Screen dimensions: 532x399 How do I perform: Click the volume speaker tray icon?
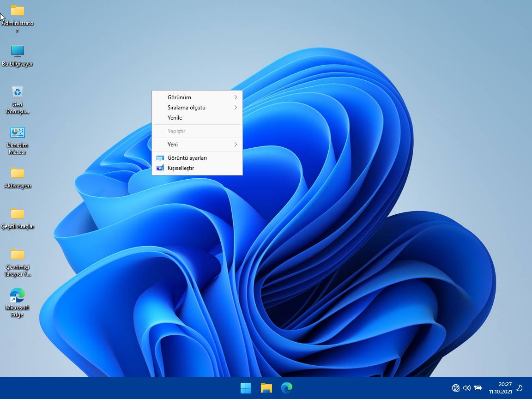point(467,388)
